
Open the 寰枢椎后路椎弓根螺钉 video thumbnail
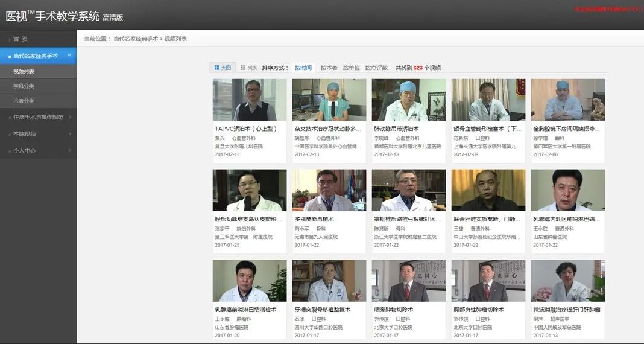[x=409, y=190]
